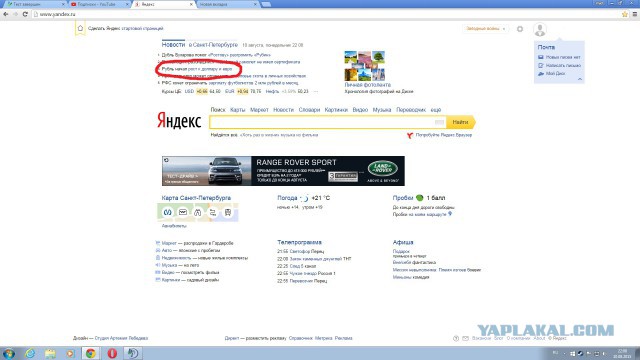The image size is (640, 360).
Task: Open 'Написать письмо' in Почта panel
Action: (563, 65)
